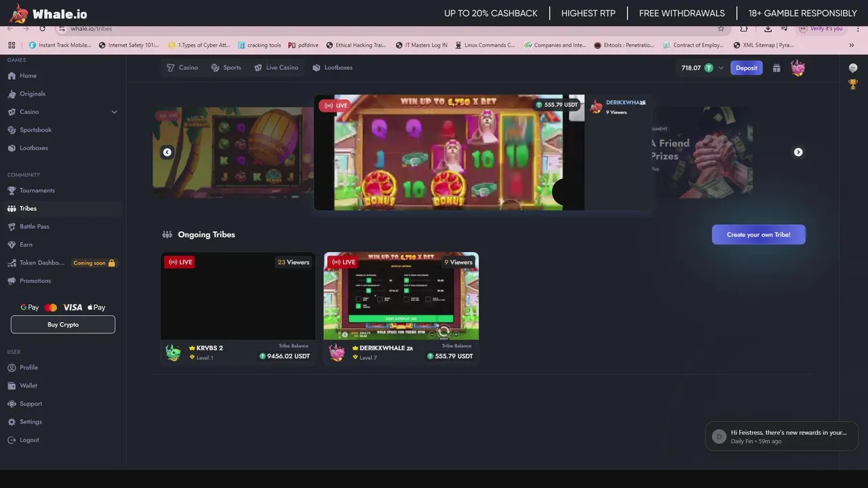Click the DERIKXWHALE ZA tribe avatar

pyautogui.click(x=337, y=352)
